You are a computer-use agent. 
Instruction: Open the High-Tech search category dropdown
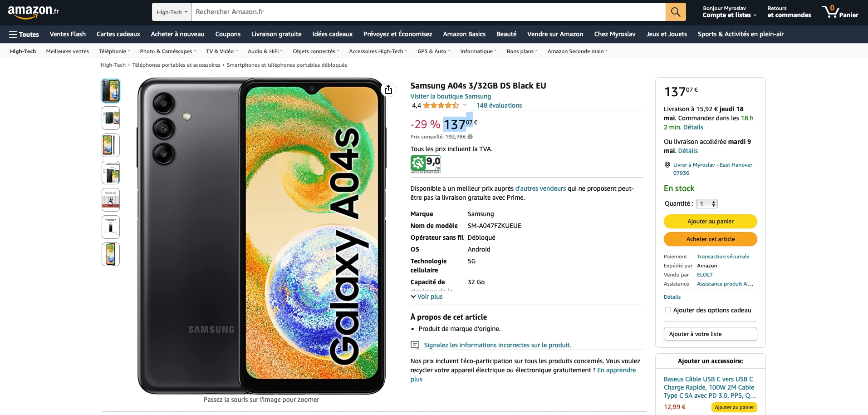(x=172, y=12)
